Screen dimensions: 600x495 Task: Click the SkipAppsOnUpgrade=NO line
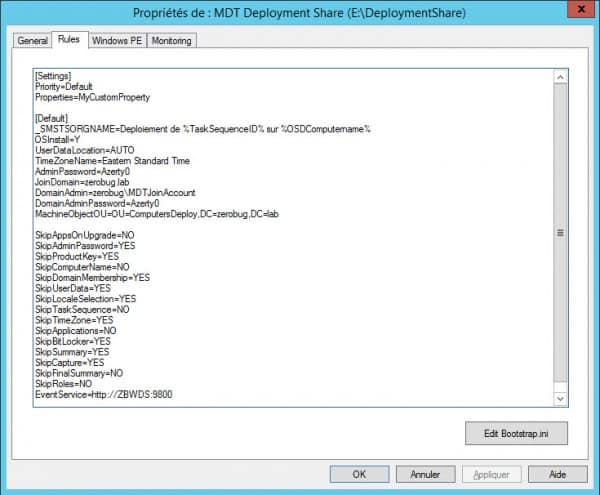coord(85,235)
